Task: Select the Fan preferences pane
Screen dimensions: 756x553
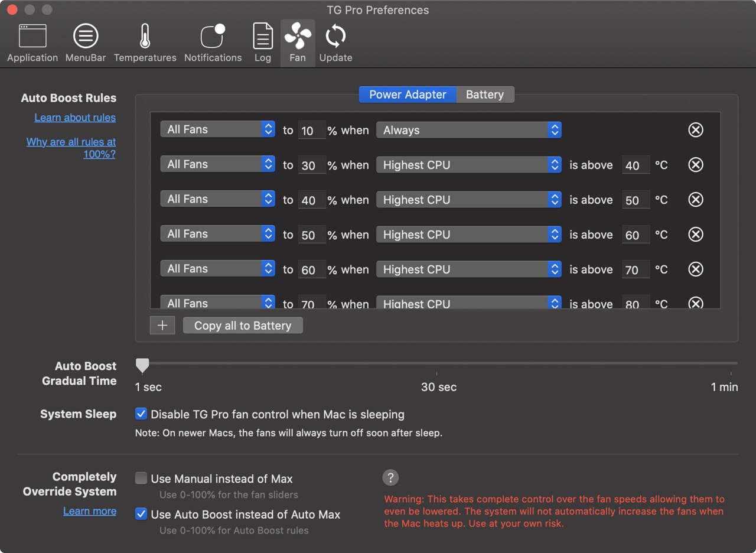Action: coord(298,43)
